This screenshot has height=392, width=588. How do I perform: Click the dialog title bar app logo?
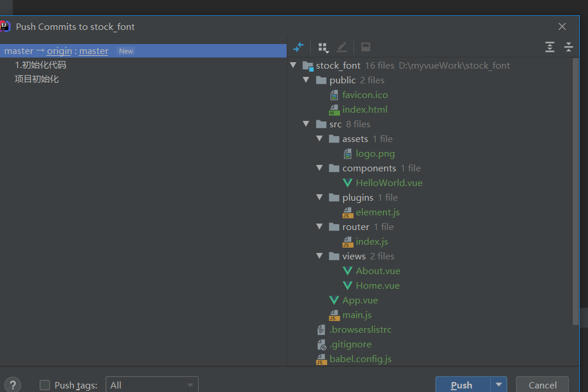pos(5,26)
